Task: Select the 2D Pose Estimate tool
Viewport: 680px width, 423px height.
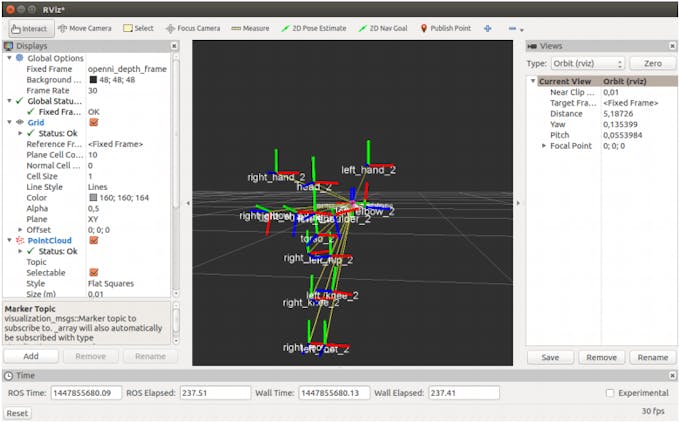Action: click(x=314, y=28)
